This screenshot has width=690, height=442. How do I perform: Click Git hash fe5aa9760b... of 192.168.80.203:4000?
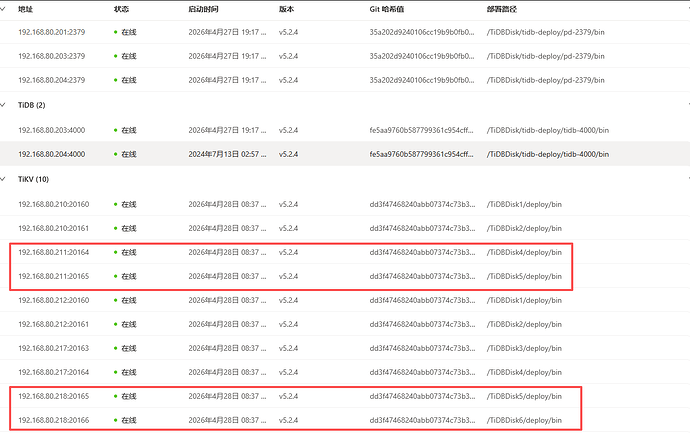pyautogui.click(x=422, y=130)
